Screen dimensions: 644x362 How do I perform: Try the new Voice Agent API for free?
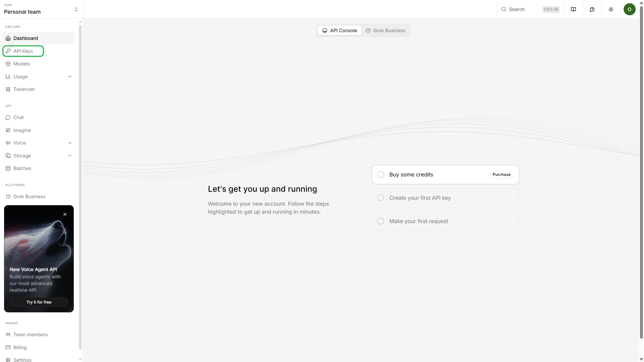pos(39,302)
